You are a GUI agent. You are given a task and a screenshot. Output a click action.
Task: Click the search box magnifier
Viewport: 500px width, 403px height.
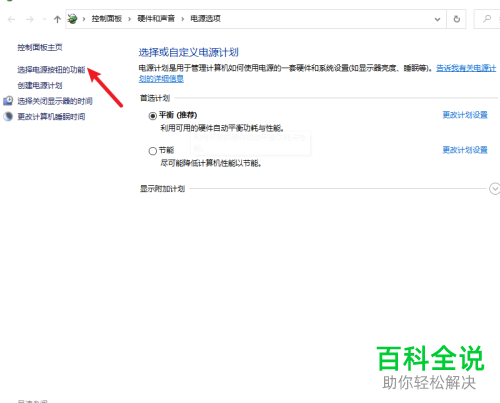pos(487,19)
